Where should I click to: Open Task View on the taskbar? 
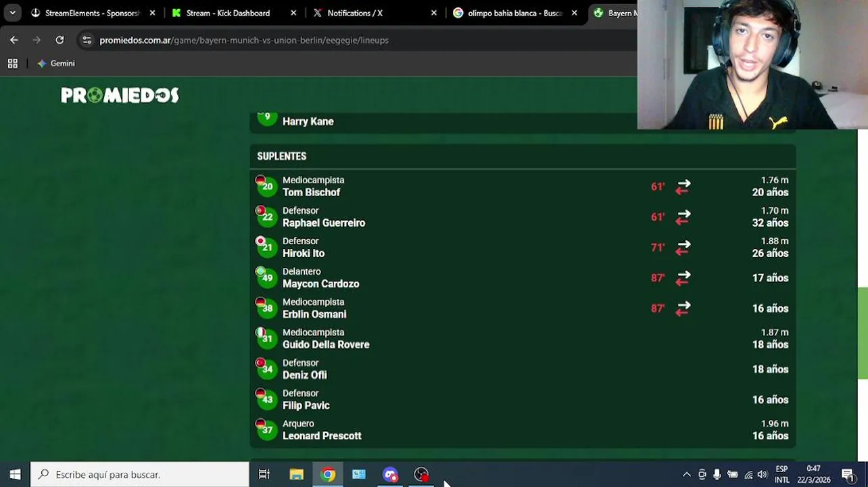[264, 474]
